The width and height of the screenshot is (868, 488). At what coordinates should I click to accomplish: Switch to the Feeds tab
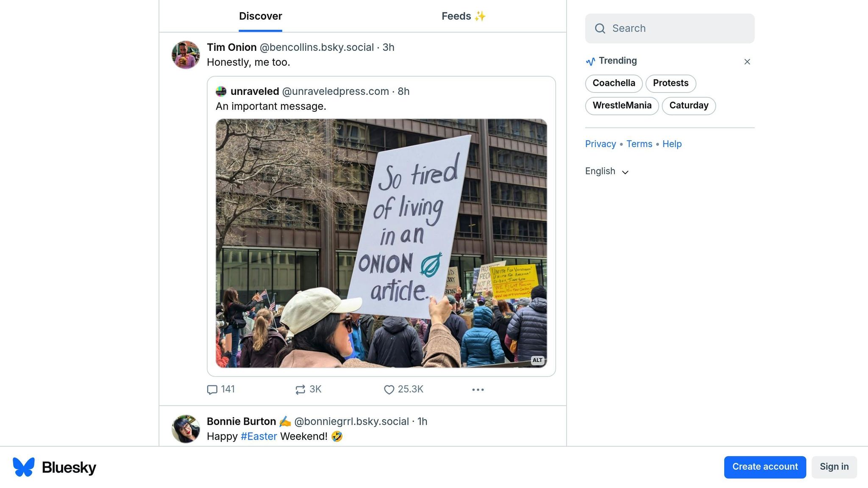[x=463, y=16]
